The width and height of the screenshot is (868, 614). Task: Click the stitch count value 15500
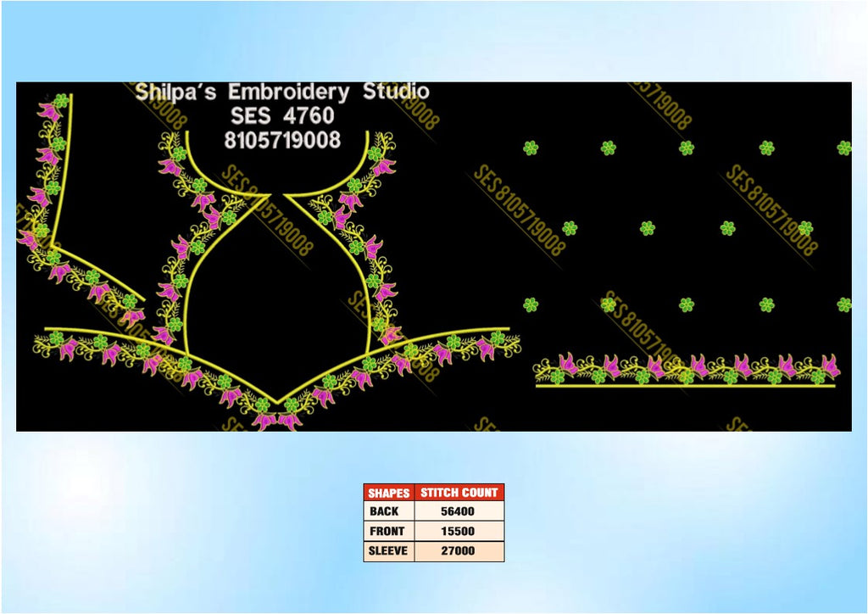(458, 531)
